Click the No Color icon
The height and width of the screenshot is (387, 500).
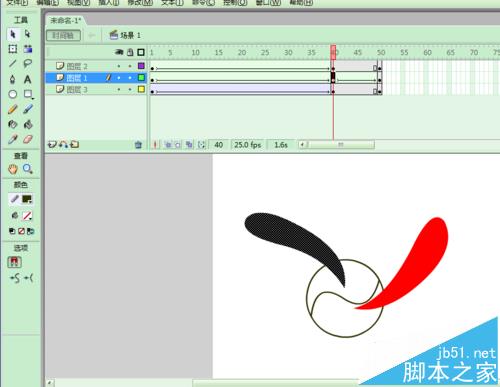[x=21, y=231]
